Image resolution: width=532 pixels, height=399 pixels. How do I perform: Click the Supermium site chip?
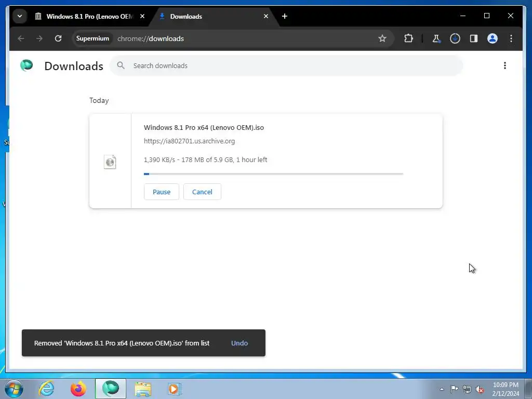pyautogui.click(x=92, y=38)
